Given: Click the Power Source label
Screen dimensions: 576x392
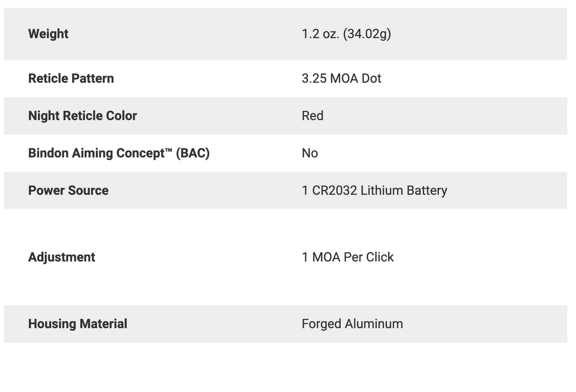Looking at the screenshot, I should coord(68,191).
